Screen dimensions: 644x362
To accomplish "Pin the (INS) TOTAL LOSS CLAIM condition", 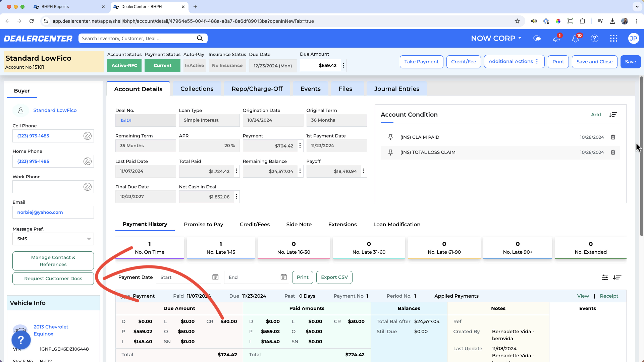I will pos(390,152).
